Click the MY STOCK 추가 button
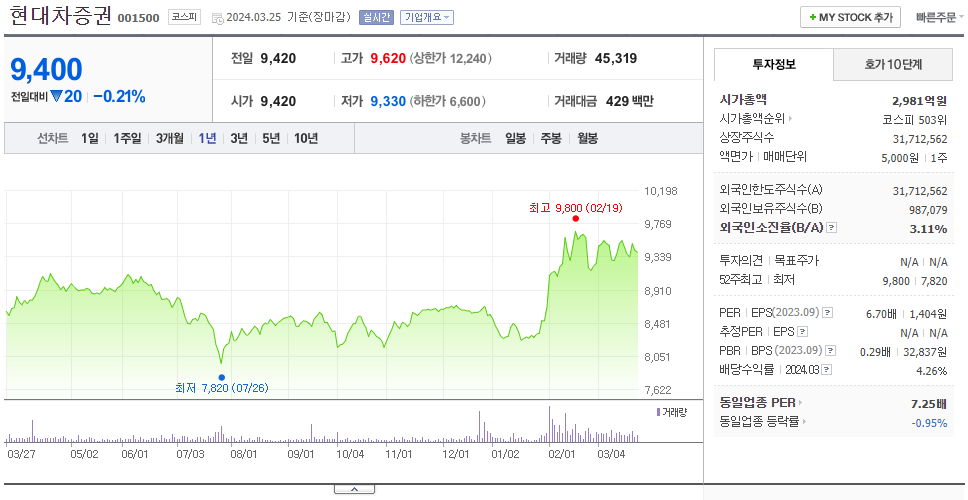The height and width of the screenshot is (500, 968). pos(851,17)
